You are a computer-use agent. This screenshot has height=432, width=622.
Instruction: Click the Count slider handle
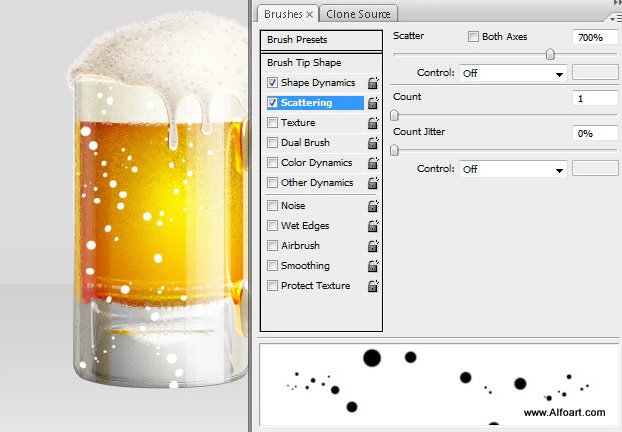click(394, 115)
